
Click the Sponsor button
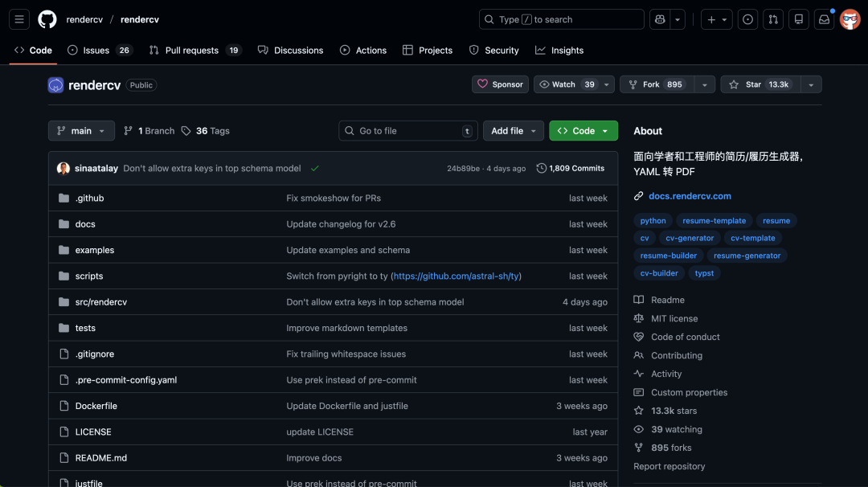(500, 84)
